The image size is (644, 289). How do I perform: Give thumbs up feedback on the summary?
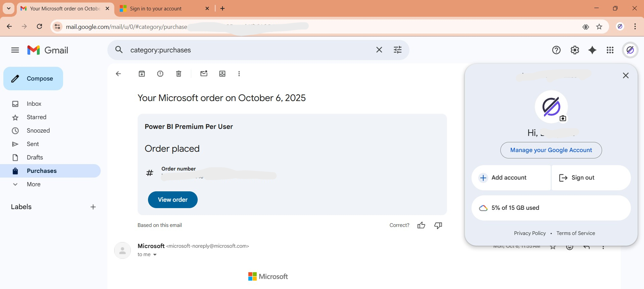421,225
